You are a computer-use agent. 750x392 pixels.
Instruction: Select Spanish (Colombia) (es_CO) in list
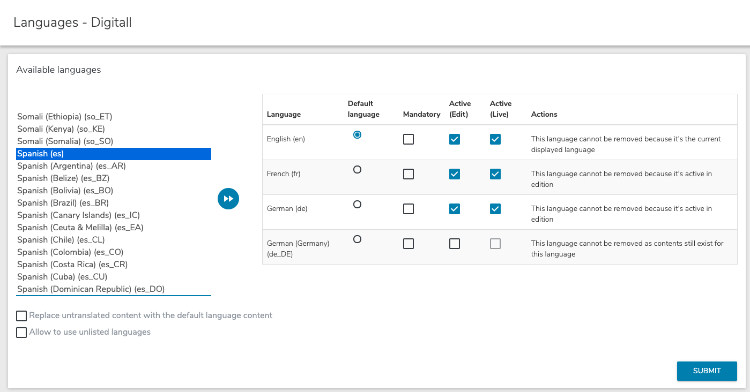[113, 252]
